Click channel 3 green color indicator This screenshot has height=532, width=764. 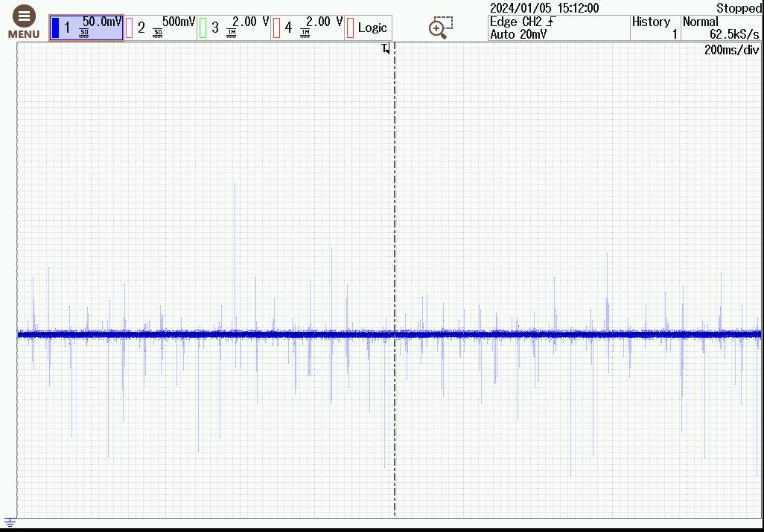click(x=203, y=28)
